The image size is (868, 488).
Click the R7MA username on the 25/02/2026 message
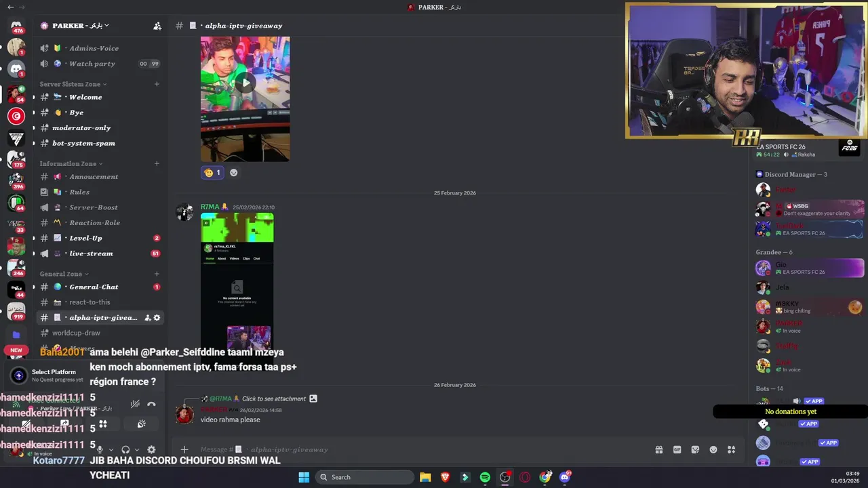(210, 207)
